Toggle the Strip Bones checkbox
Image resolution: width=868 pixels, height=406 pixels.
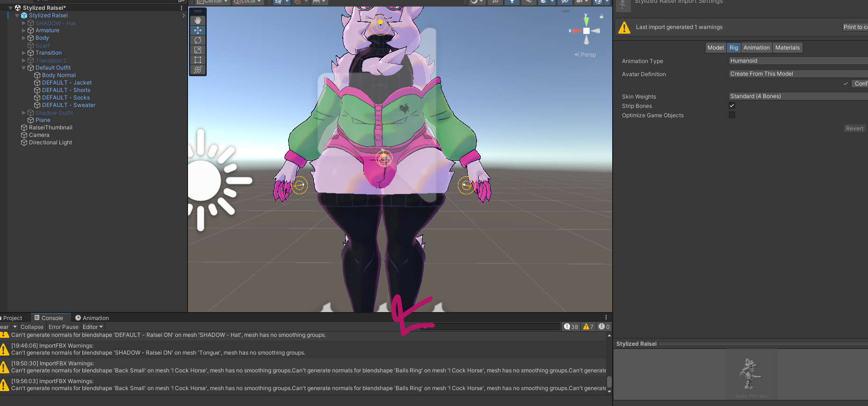(732, 106)
